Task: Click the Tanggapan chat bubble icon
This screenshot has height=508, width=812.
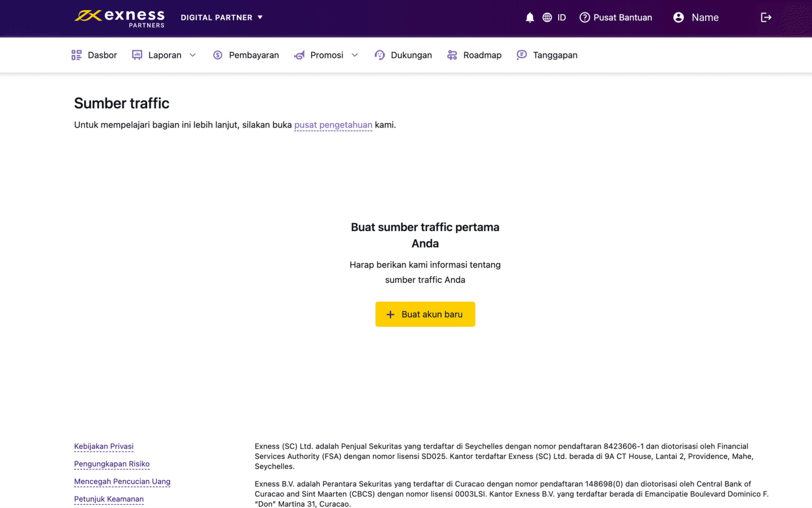Action: [x=522, y=55]
